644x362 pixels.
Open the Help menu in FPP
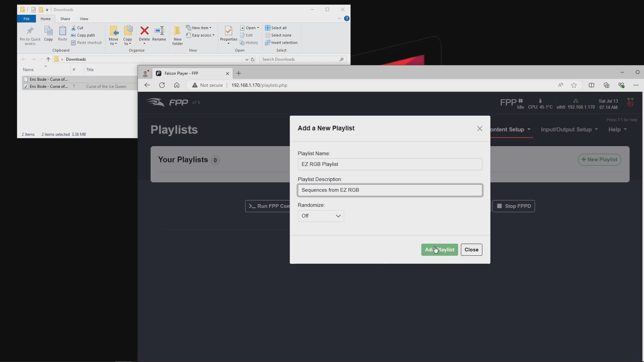[617, 130]
